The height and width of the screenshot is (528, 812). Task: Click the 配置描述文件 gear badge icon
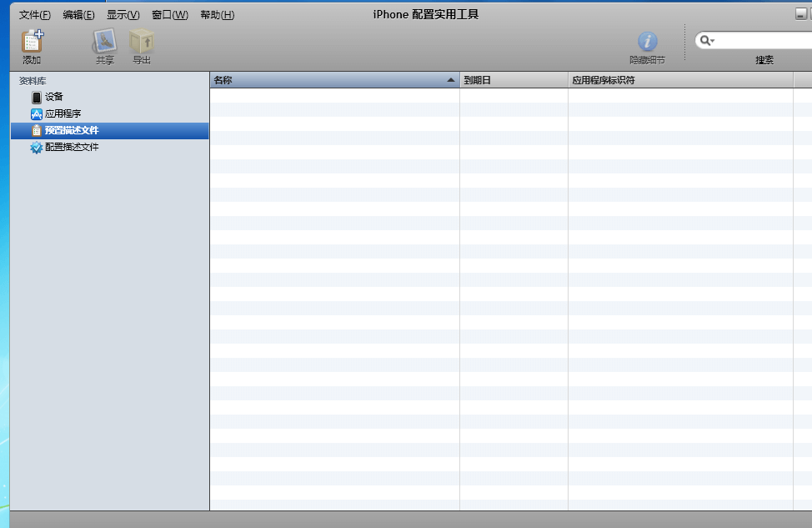click(x=36, y=148)
